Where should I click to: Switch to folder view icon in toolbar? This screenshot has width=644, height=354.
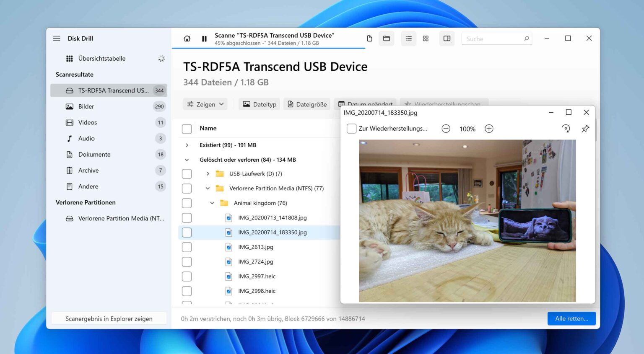pos(387,39)
